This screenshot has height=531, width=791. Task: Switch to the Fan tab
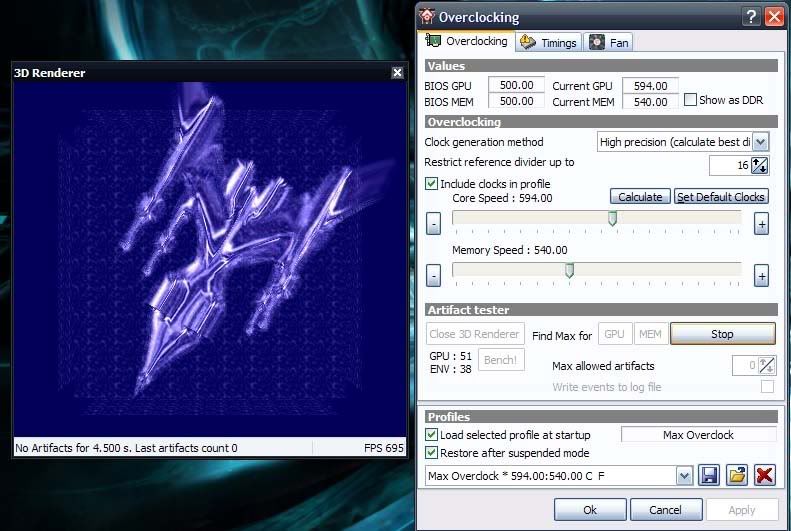pyautogui.click(x=609, y=42)
